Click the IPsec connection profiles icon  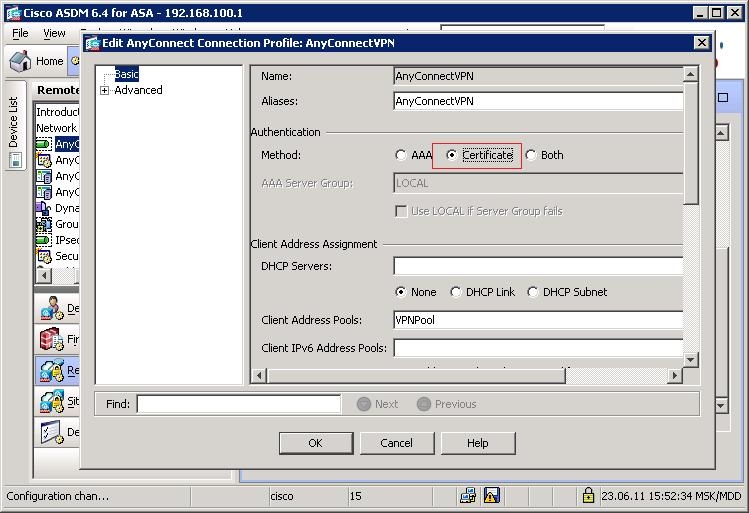43,240
